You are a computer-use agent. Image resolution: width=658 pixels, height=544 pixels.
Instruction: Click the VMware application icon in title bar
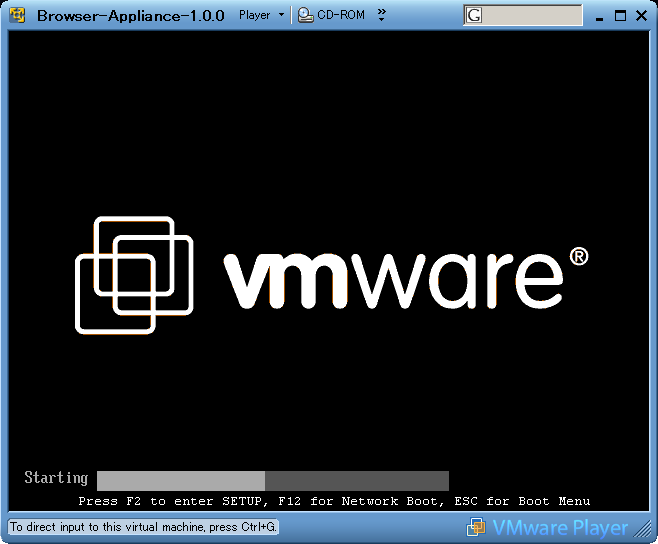pyautogui.click(x=17, y=15)
